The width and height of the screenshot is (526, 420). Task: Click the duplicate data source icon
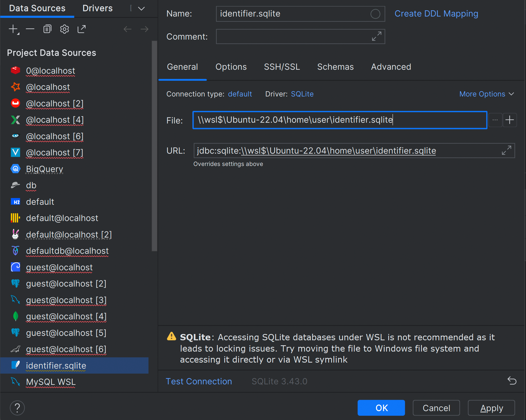[47, 29]
